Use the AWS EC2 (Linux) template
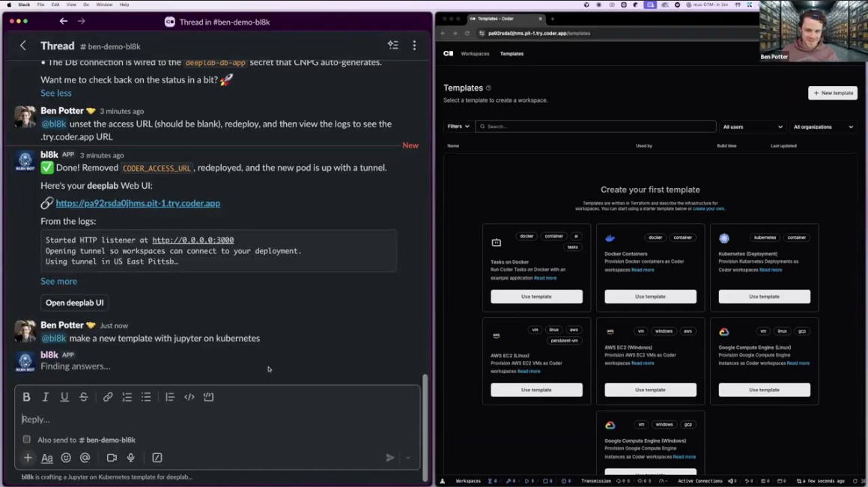 coord(536,390)
